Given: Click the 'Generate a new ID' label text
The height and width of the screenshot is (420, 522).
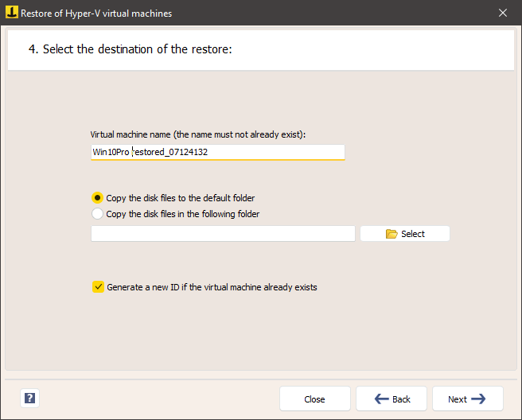Looking at the screenshot, I should 212,287.
